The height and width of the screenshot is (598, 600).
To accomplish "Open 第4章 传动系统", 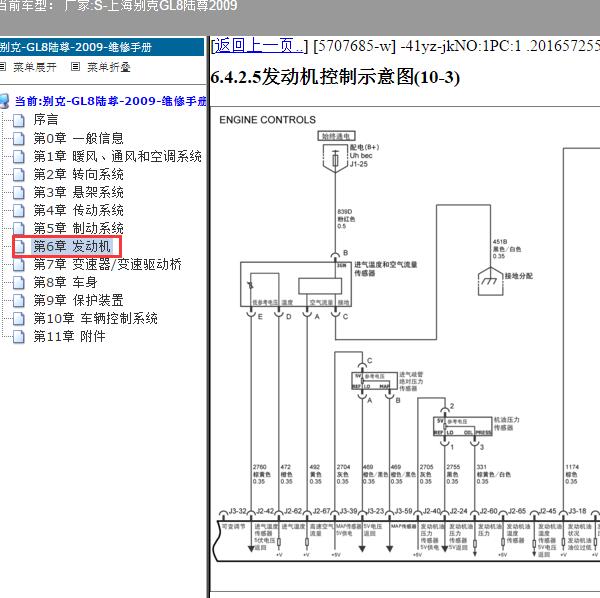I will point(78,210).
